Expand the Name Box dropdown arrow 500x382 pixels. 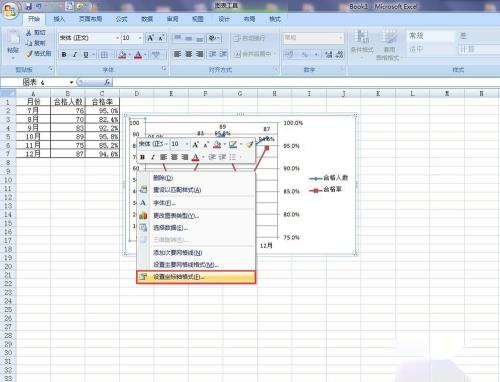(x=71, y=82)
